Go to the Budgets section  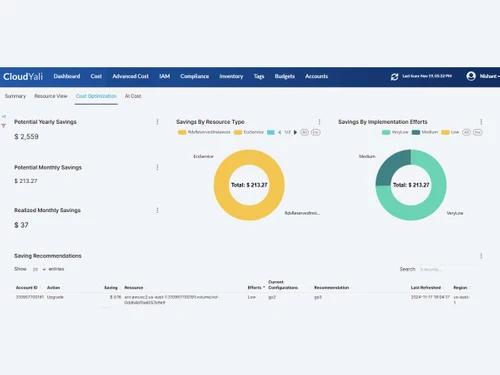click(285, 76)
